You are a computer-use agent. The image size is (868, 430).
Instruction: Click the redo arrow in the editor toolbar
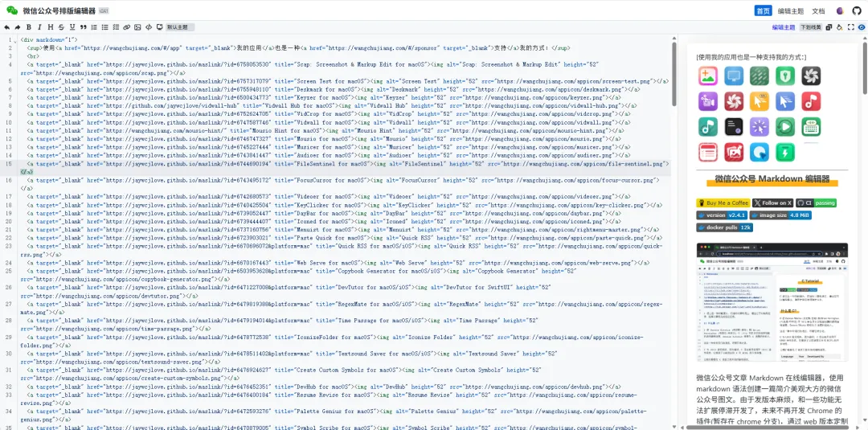click(18, 27)
